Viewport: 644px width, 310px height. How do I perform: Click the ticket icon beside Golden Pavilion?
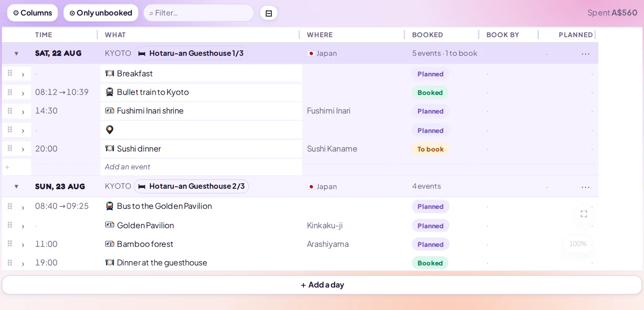tap(110, 225)
